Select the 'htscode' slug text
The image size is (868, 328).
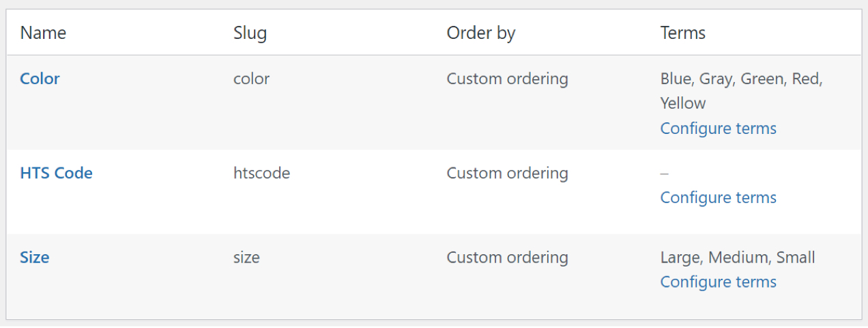261,173
